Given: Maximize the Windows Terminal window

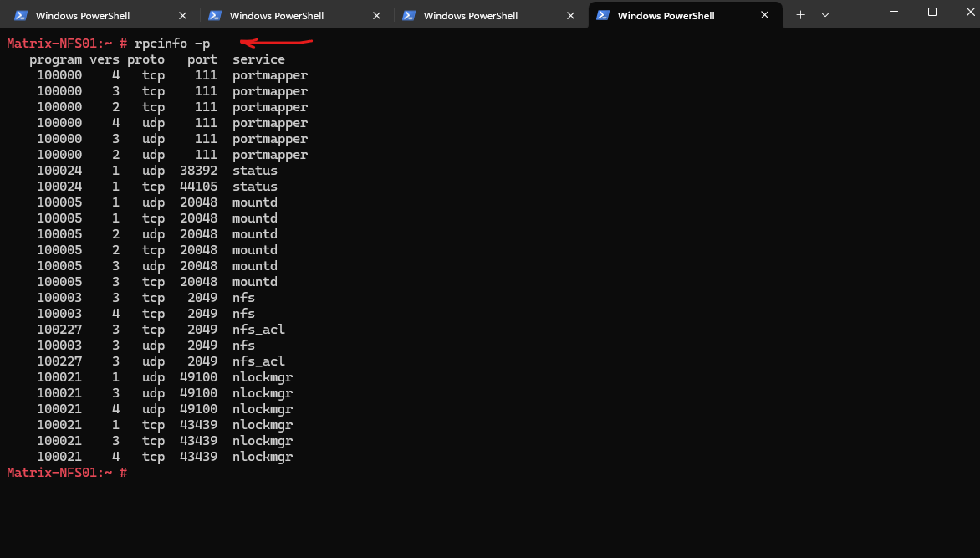Looking at the screenshot, I should 932,12.
